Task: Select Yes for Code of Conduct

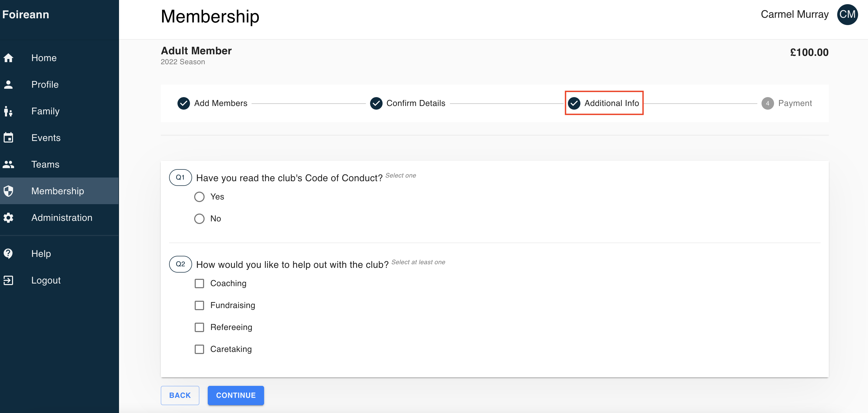Action: click(199, 197)
